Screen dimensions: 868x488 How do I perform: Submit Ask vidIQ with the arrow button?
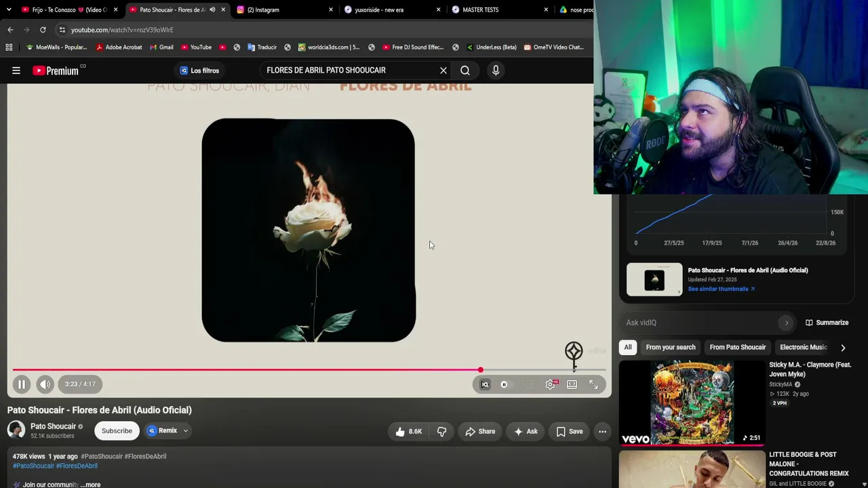[787, 323]
